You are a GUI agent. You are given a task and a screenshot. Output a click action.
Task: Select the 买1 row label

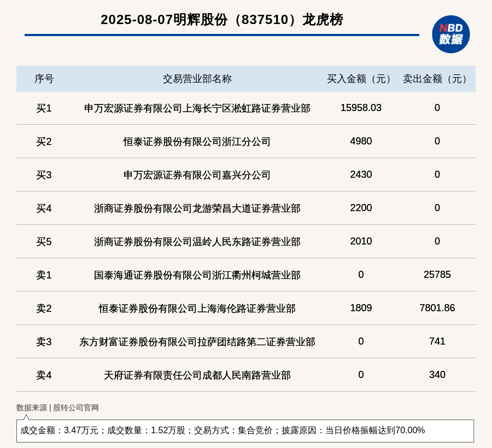click(x=44, y=108)
